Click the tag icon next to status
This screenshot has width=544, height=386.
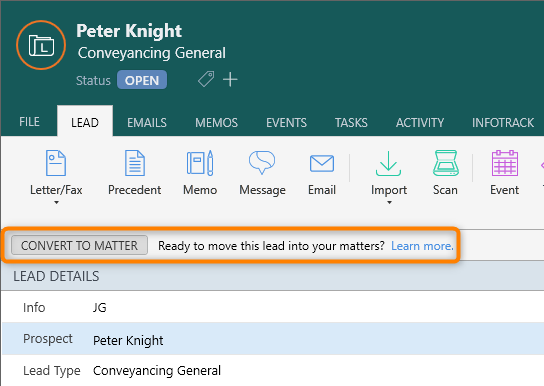206,79
